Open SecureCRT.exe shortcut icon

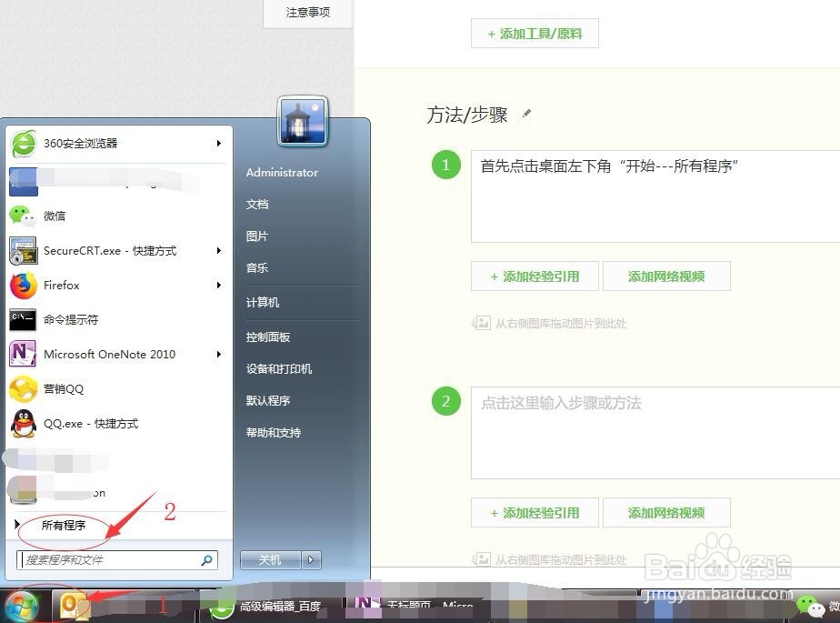click(x=23, y=251)
